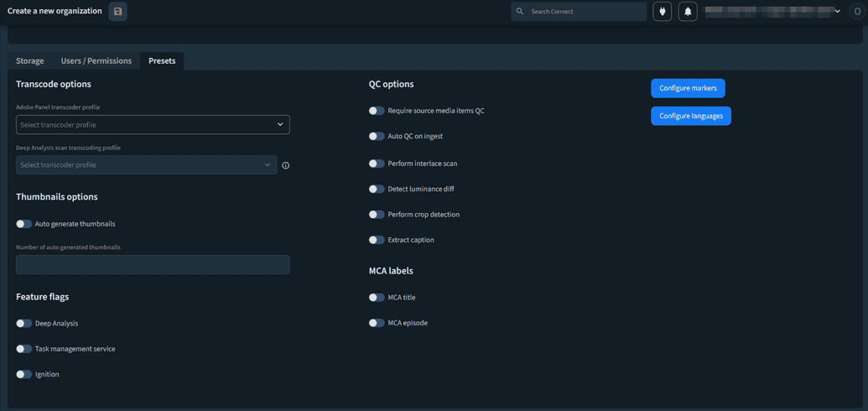Click the Transcode options heading
This screenshot has width=868, height=411.
coord(54,84)
